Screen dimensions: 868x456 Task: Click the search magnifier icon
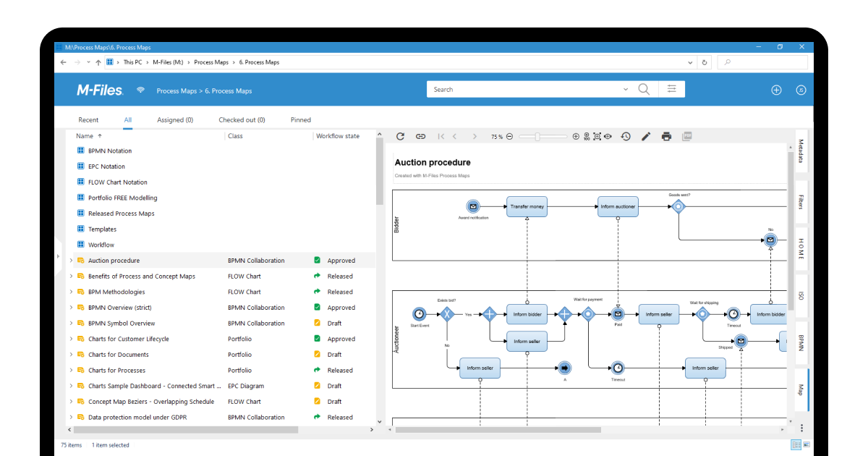click(x=644, y=89)
